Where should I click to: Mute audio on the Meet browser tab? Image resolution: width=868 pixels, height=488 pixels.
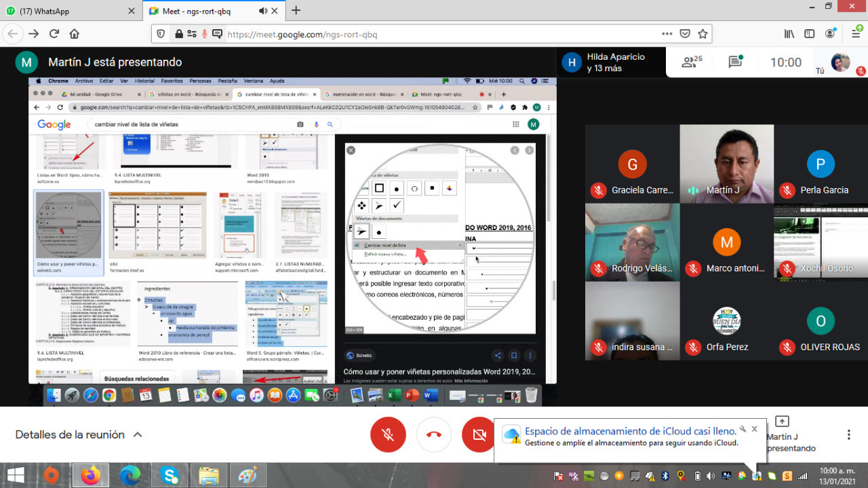pyautogui.click(x=262, y=11)
